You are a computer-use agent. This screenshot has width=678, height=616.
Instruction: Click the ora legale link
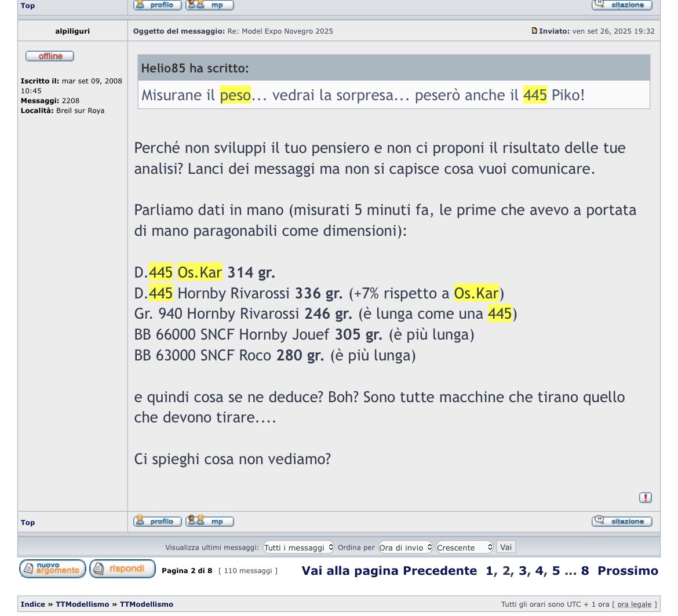click(634, 604)
